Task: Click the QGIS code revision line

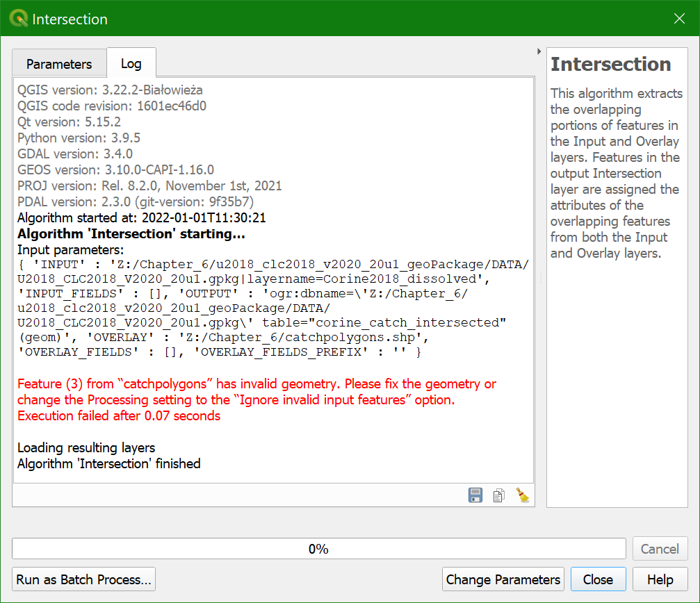Action: 112,106
